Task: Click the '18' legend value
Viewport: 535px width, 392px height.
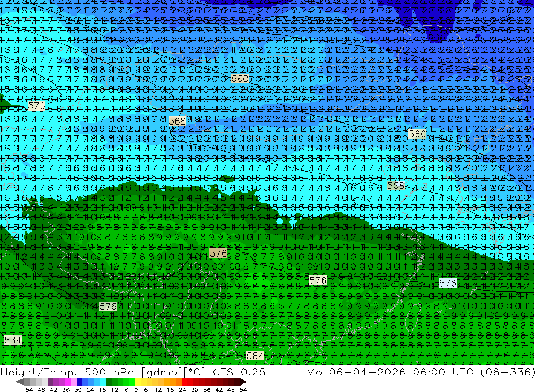Action: [170, 390]
